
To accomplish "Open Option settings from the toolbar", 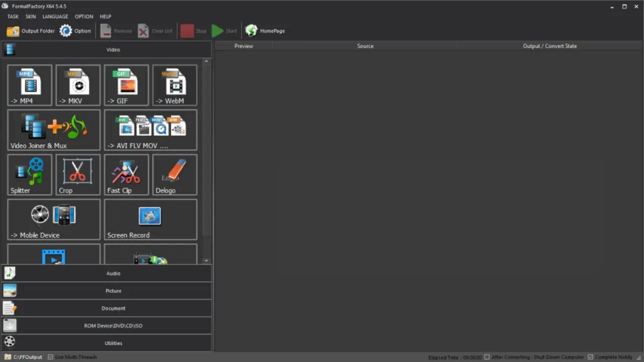I will pos(75,31).
